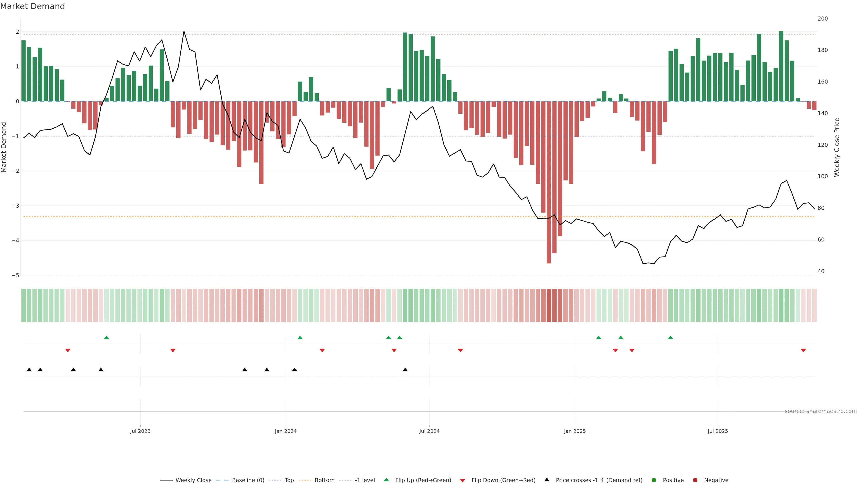This screenshot has width=868, height=488.
Task: Click the Market Demand chart title
Action: tap(32, 6)
